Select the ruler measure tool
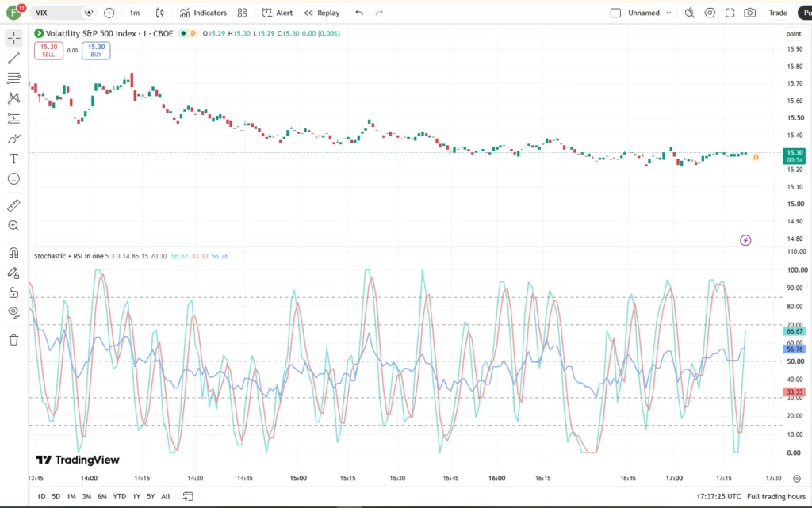 pyautogui.click(x=14, y=205)
